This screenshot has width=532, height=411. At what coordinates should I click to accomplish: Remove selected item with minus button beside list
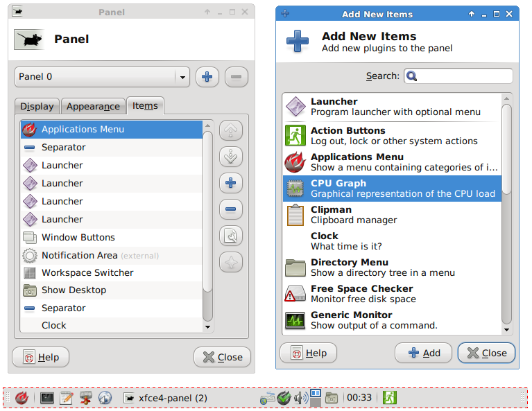tap(231, 209)
